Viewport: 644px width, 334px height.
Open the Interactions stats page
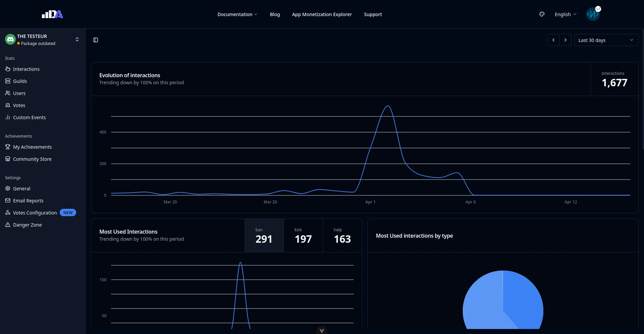coord(26,69)
